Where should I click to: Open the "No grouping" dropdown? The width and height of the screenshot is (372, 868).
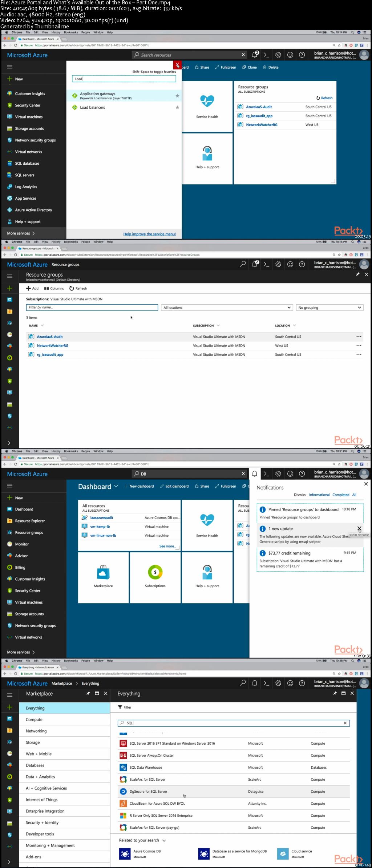[x=329, y=307]
